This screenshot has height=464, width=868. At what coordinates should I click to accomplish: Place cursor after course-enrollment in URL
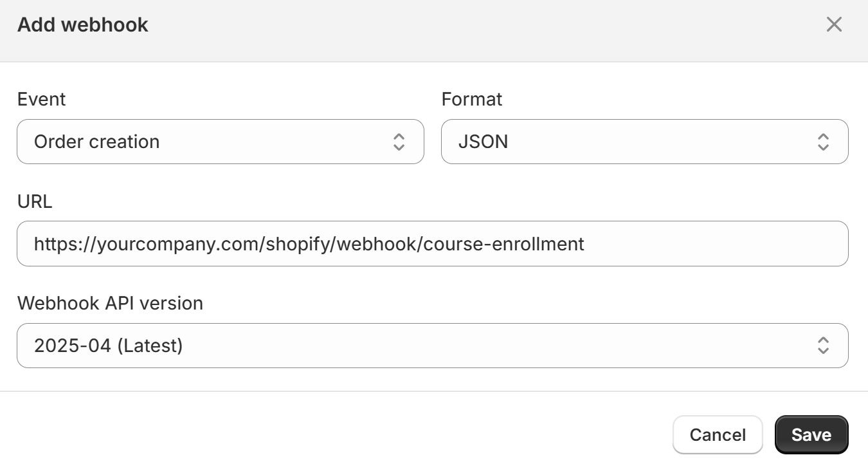[x=586, y=244]
